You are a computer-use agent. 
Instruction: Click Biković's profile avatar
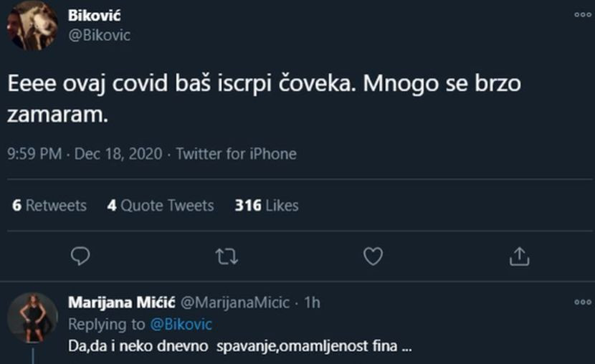[x=32, y=25]
